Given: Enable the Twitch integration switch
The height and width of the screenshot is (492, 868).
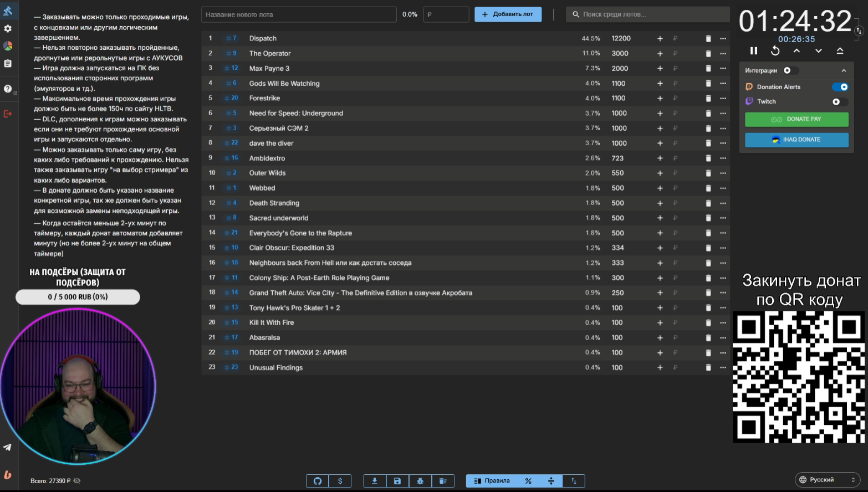Looking at the screenshot, I should (x=840, y=102).
